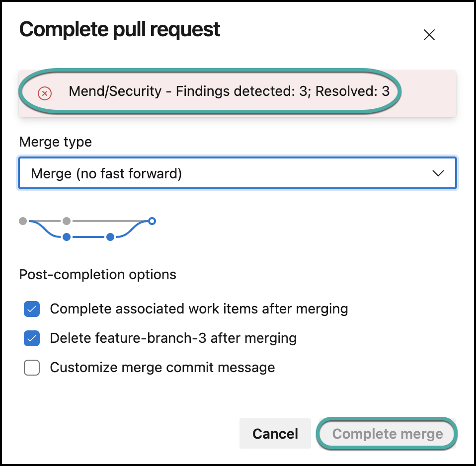Image resolution: width=476 pixels, height=466 pixels.
Task: Close the Complete pull request dialog
Action: [x=429, y=35]
